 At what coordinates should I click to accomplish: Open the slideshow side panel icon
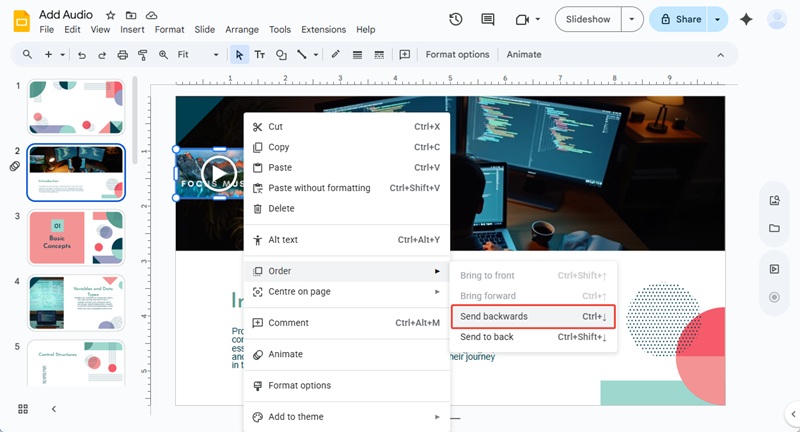[x=774, y=269]
